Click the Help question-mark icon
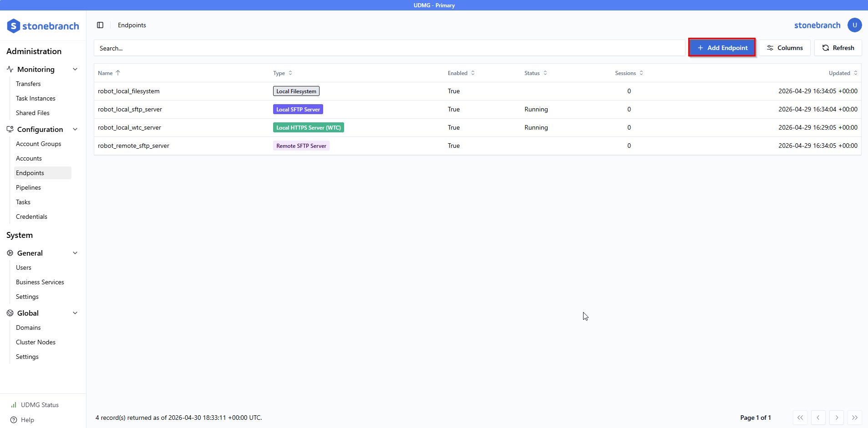868x428 pixels. tap(14, 420)
